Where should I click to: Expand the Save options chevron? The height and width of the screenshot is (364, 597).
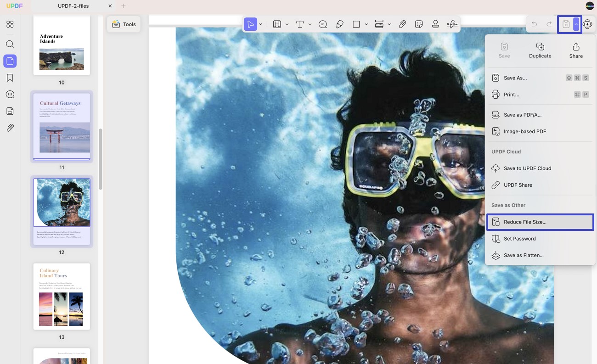tap(576, 24)
